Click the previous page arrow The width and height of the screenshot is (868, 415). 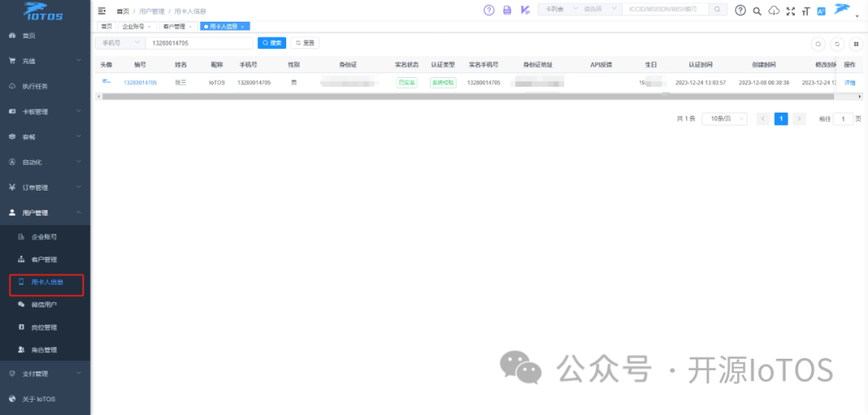763,118
